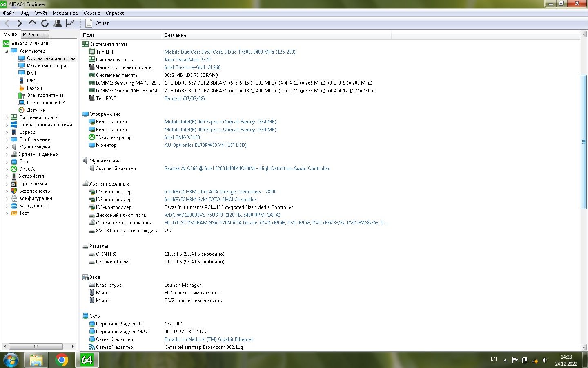The width and height of the screenshot is (588, 368).
Task: Select Электропитание power tree item
Action: coord(45,95)
